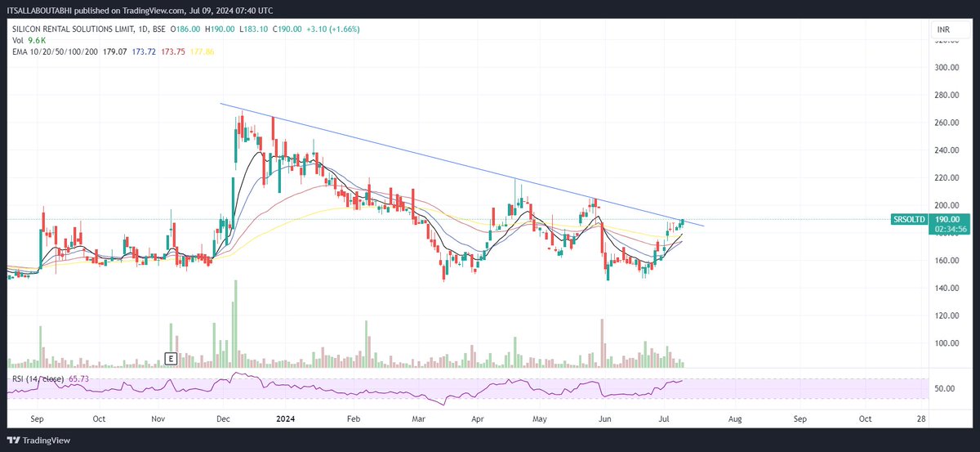Click the 220.00 price axis label
This screenshot has width=980, height=452.
click(x=947, y=177)
